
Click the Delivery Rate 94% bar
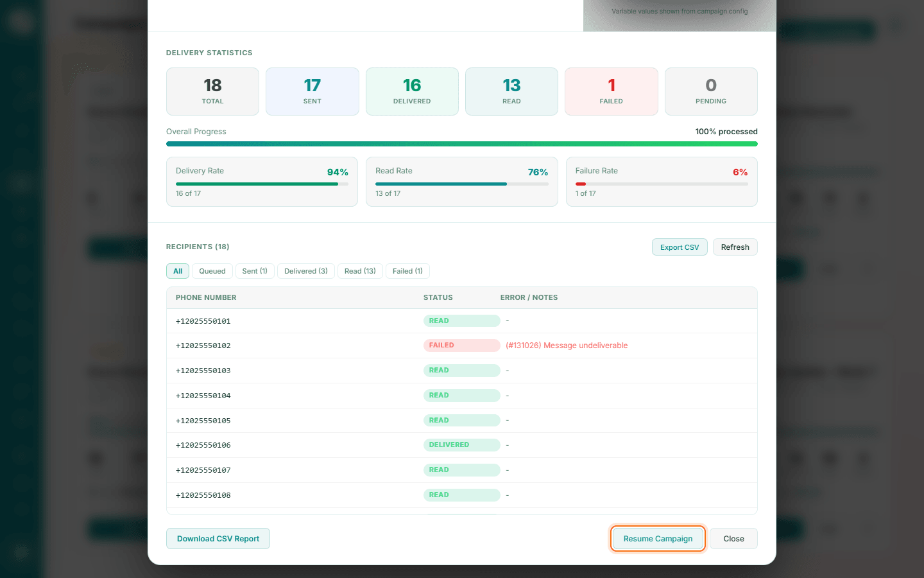tap(262, 184)
